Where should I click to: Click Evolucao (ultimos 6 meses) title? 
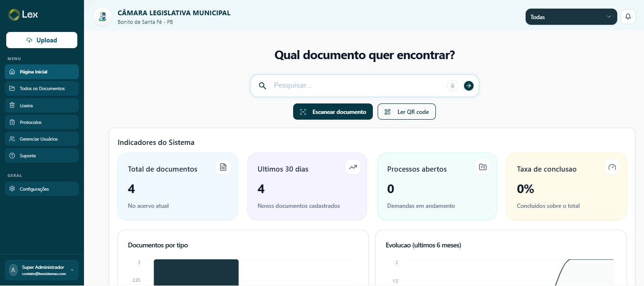point(423,245)
